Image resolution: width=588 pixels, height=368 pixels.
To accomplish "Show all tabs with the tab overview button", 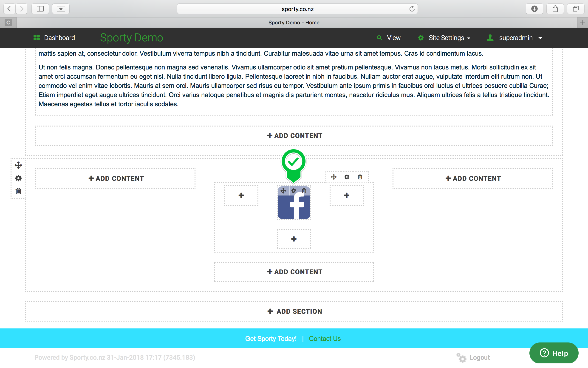I will [x=576, y=9].
